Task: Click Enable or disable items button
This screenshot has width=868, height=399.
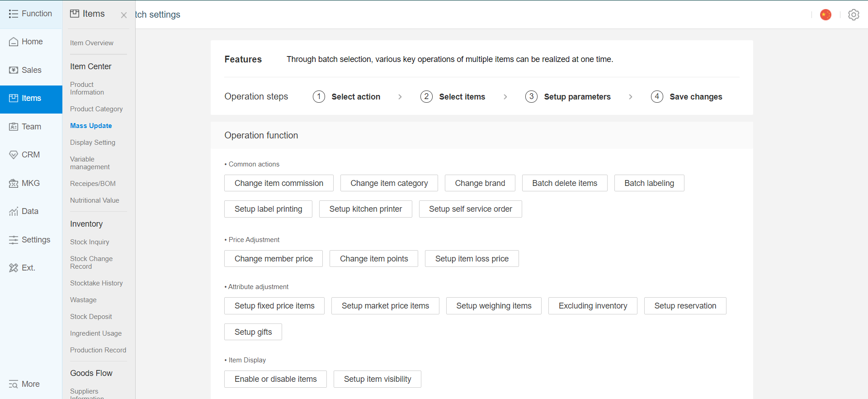Action: tap(276, 379)
